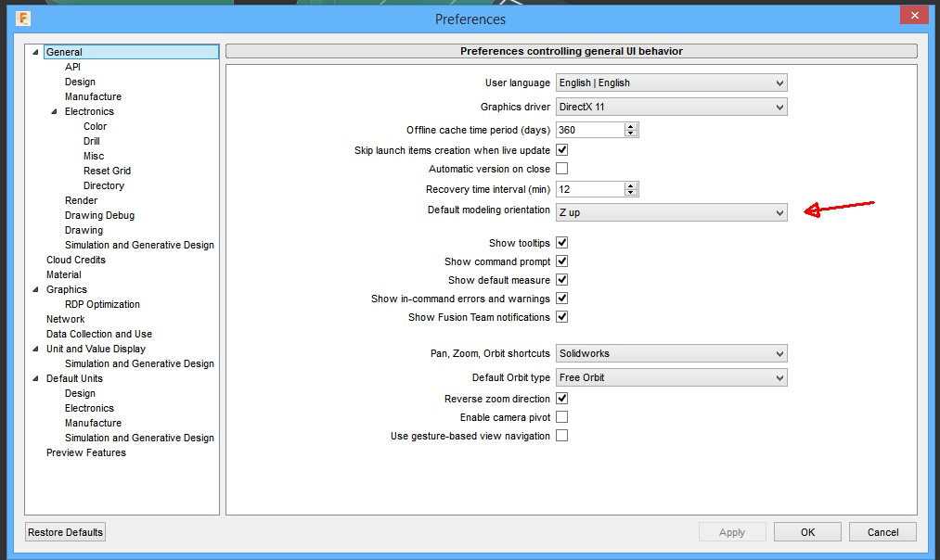Collapse the Electronics tree node under General
The height and width of the screenshot is (560, 940).
tap(54, 111)
